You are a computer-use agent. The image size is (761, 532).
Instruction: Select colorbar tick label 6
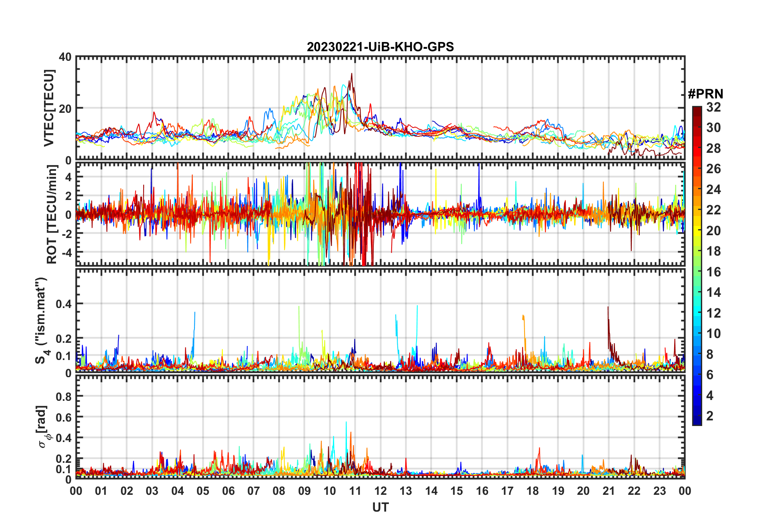[x=710, y=375]
